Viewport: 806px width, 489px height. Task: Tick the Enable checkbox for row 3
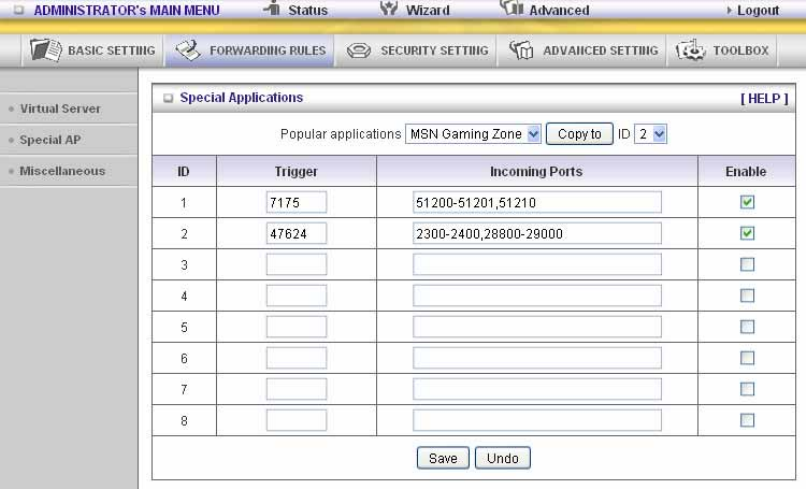[x=747, y=264]
